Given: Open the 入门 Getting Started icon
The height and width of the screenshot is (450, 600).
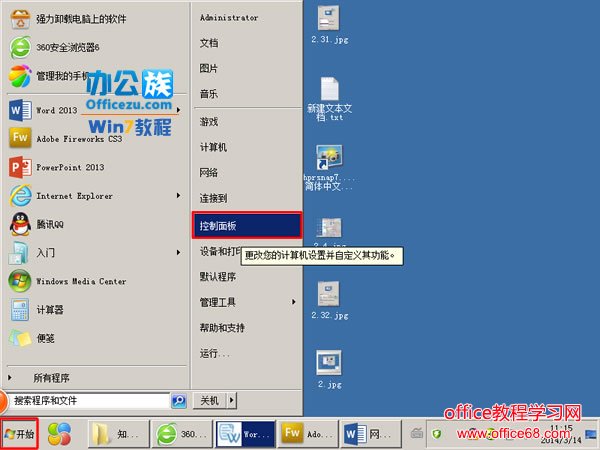Looking at the screenshot, I should [20, 253].
